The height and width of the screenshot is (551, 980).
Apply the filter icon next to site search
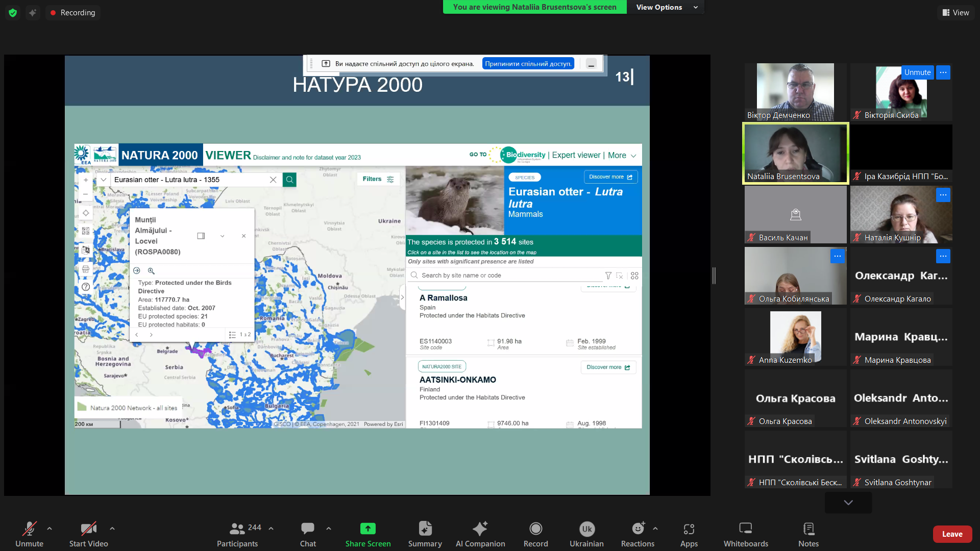608,275
